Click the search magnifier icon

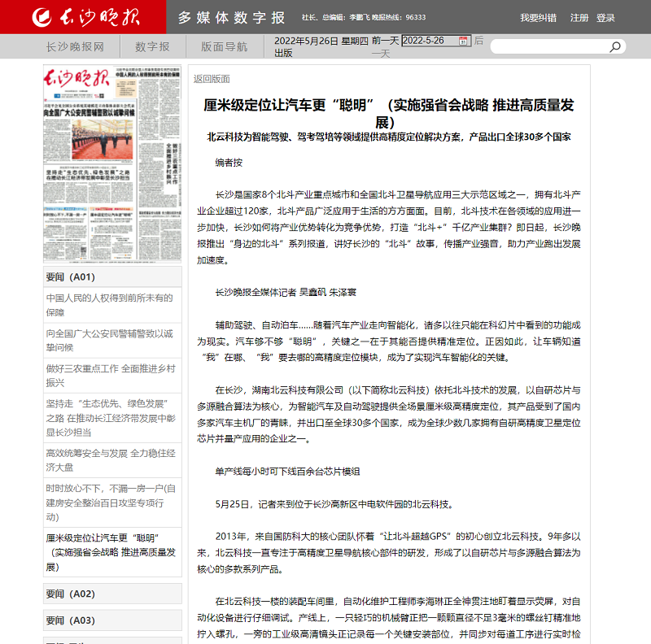coord(614,47)
